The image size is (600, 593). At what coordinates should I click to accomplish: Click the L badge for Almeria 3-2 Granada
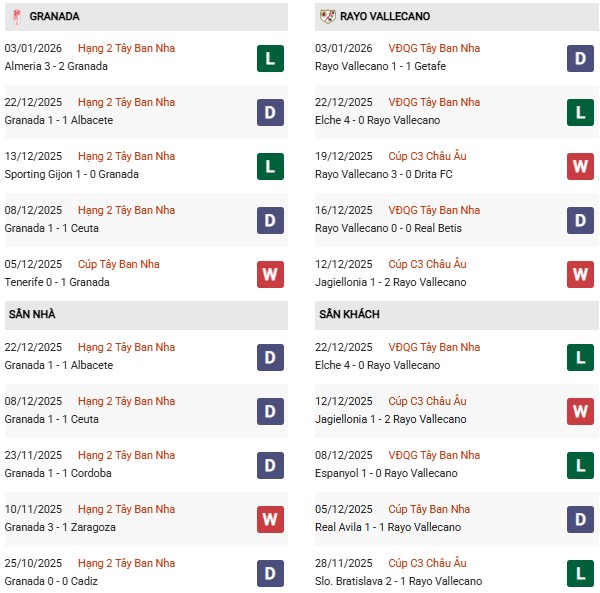point(269,58)
